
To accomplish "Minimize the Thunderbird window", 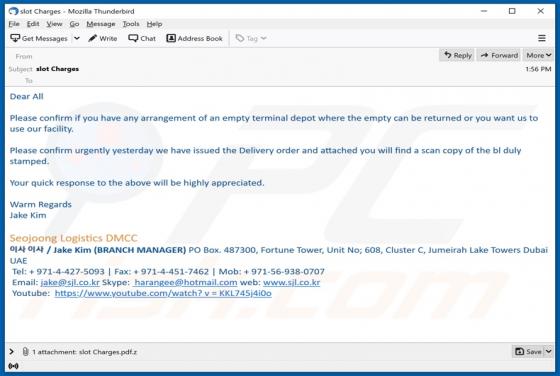I will point(484,11).
